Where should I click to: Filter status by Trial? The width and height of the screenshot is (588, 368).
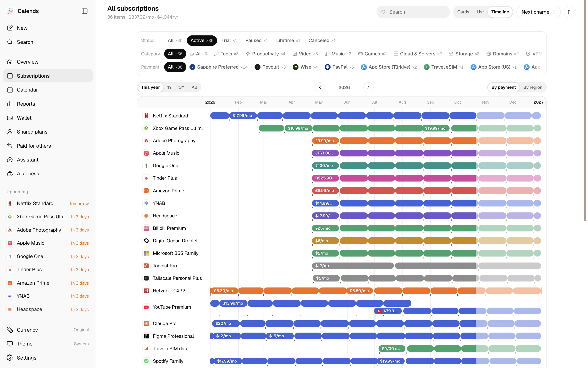tap(229, 40)
